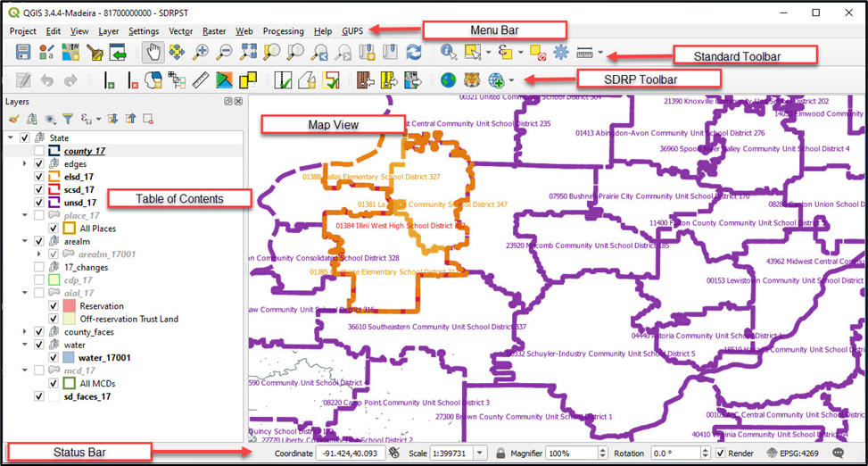Click the messages speech bubble icon
868x466 pixels.
tap(839, 454)
